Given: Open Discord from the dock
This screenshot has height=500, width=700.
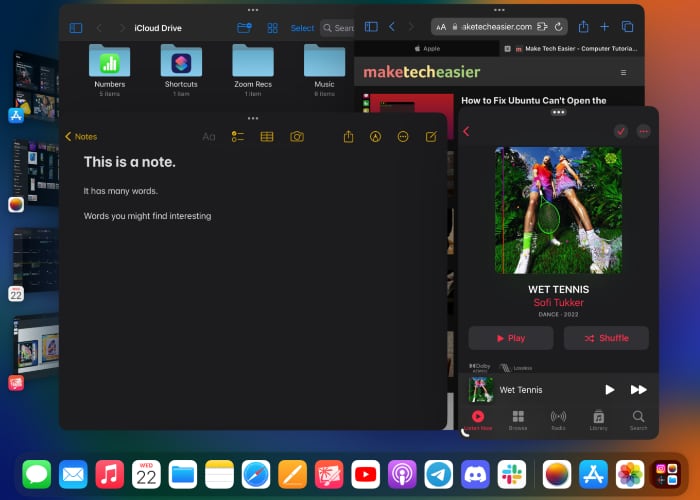Looking at the screenshot, I should pos(475,474).
